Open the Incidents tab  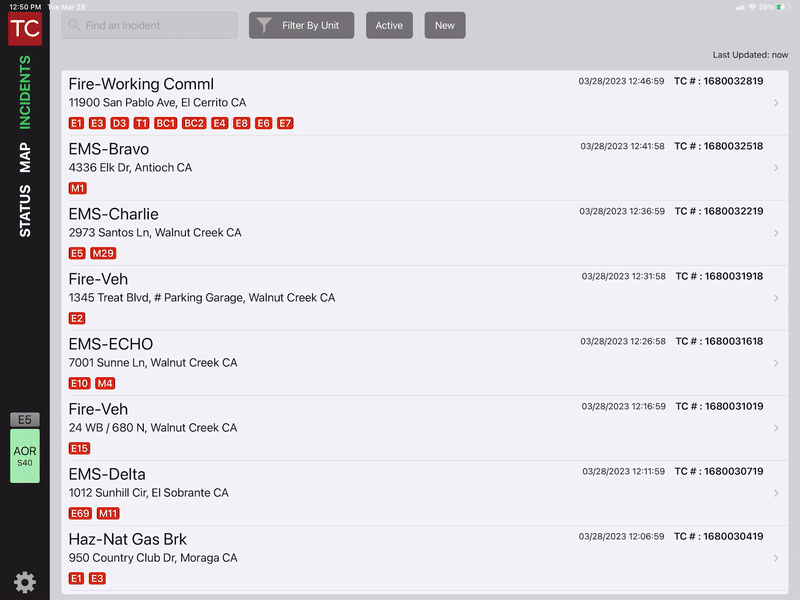(25, 93)
